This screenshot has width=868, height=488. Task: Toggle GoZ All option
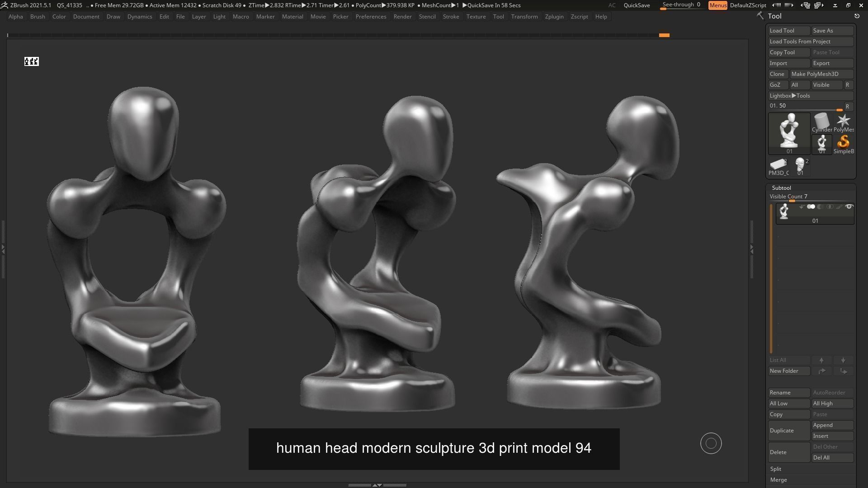(x=800, y=85)
